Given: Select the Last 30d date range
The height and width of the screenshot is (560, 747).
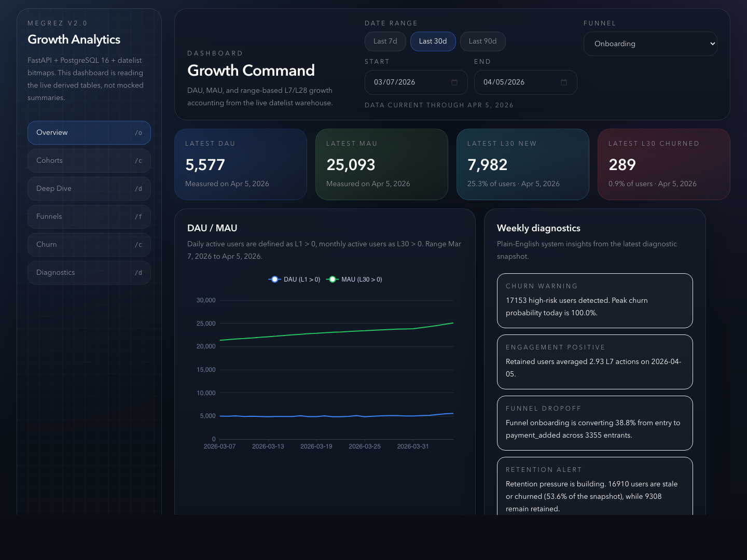Looking at the screenshot, I should pyautogui.click(x=433, y=41).
